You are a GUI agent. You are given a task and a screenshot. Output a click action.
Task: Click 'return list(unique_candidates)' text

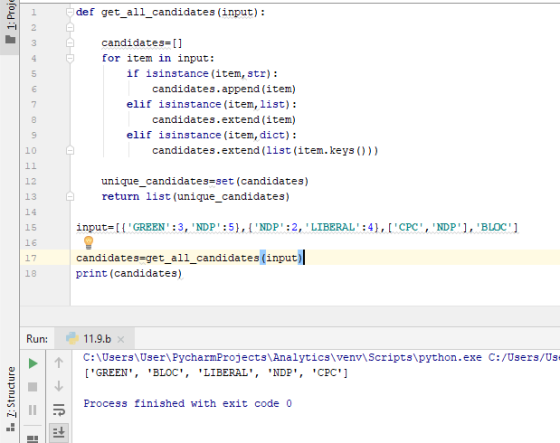[195, 197]
